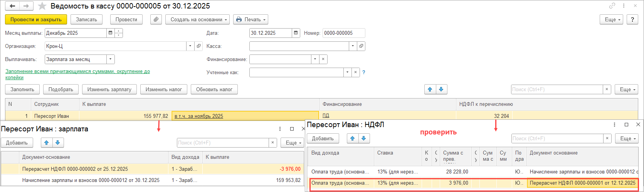Open the Еще menu in НДФЛ window

[x=627, y=138]
